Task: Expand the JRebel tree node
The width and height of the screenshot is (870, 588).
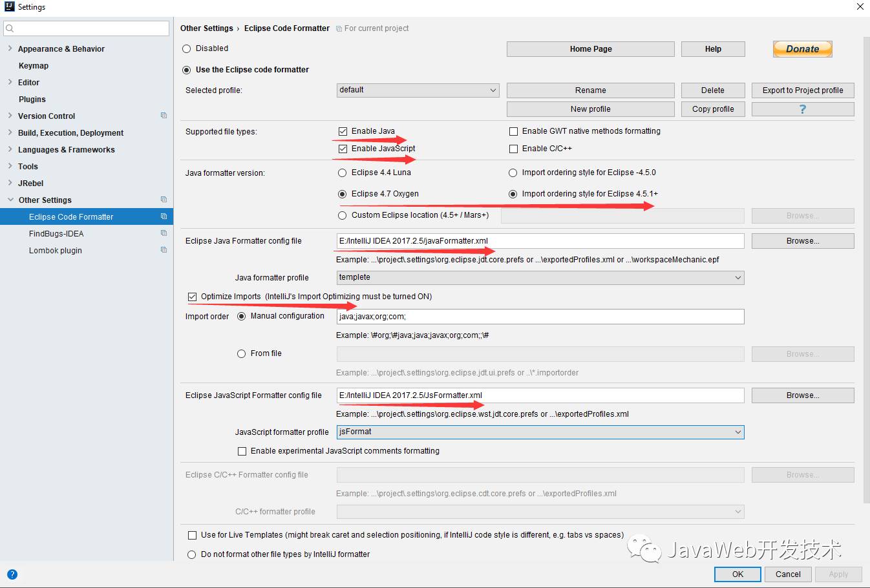Action: tap(10, 183)
